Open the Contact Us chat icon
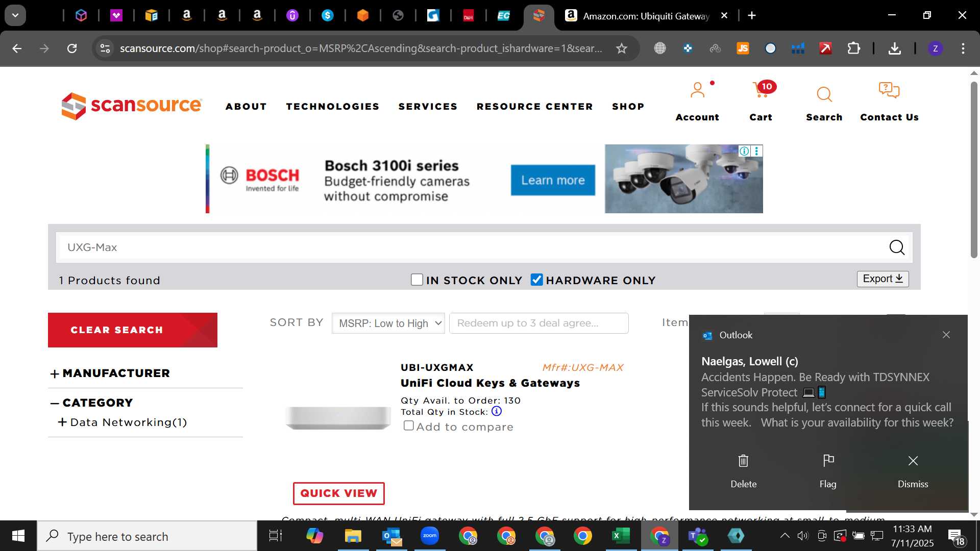The height and width of the screenshot is (551, 980). point(889,90)
